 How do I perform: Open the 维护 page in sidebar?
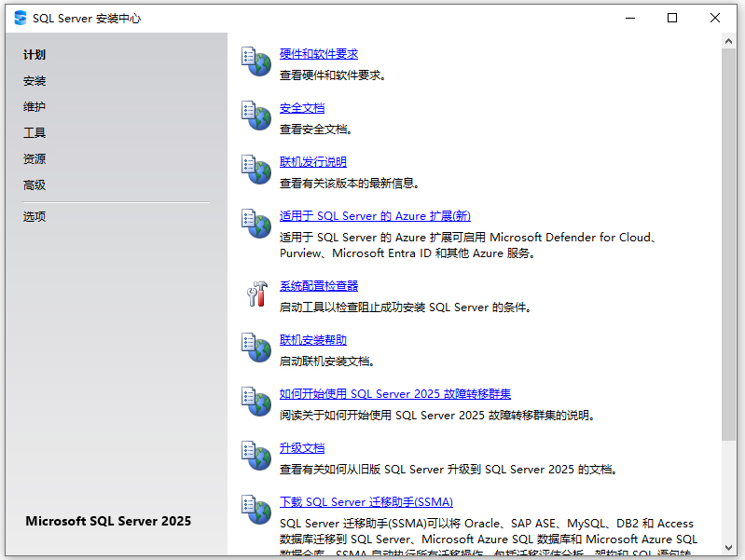[x=34, y=107]
